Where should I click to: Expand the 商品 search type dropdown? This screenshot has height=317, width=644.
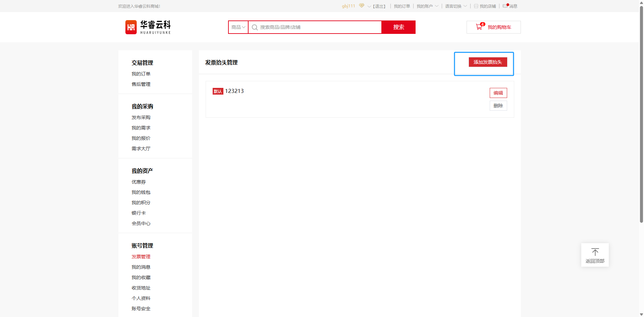pyautogui.click(x=238, y=27)
